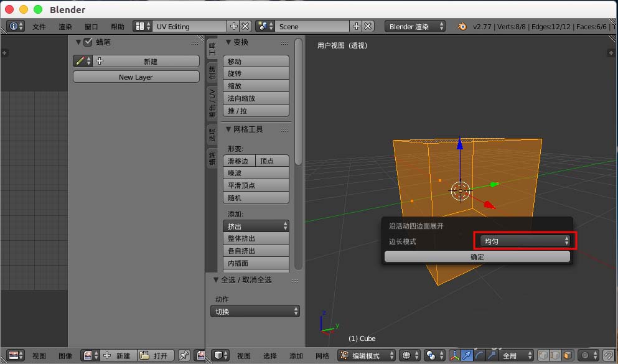
Task: Open the editor type selector in the 3D view header
Action: [x=220, y=355]
